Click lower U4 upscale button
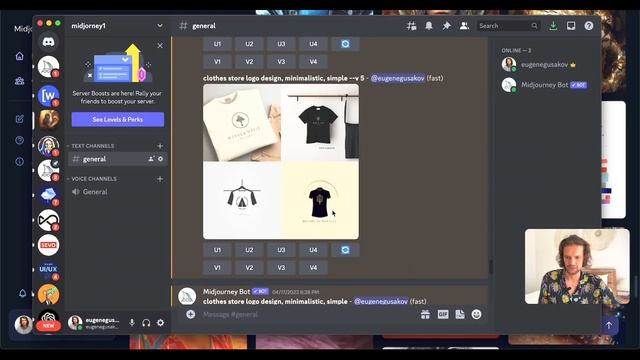Image resolution: width=640 pixels, height=360 pixels. tap(313, 250)
